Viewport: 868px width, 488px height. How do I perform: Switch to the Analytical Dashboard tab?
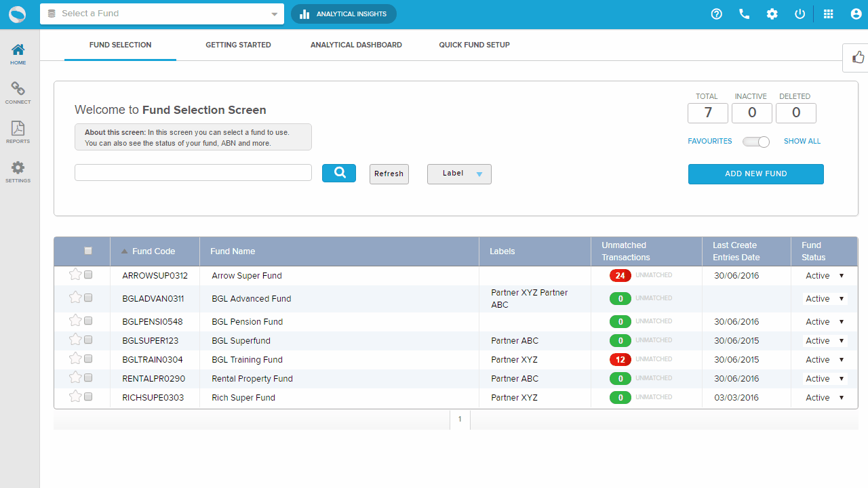click(x=356, y=45)
